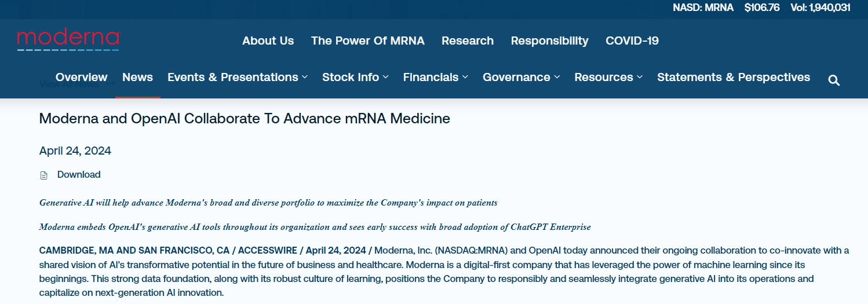The height and width of the screenshot is (304, 868).
Task: Expand the Governance menu chevron
Action: click(557, 77)
